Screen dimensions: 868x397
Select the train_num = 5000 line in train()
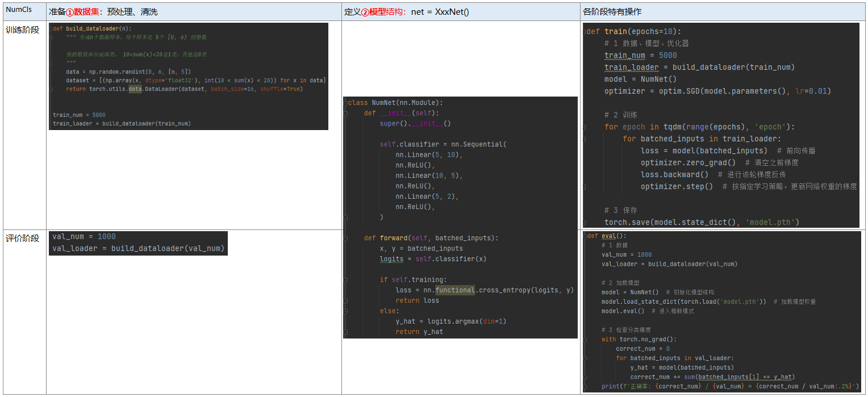tap(641, 55)
